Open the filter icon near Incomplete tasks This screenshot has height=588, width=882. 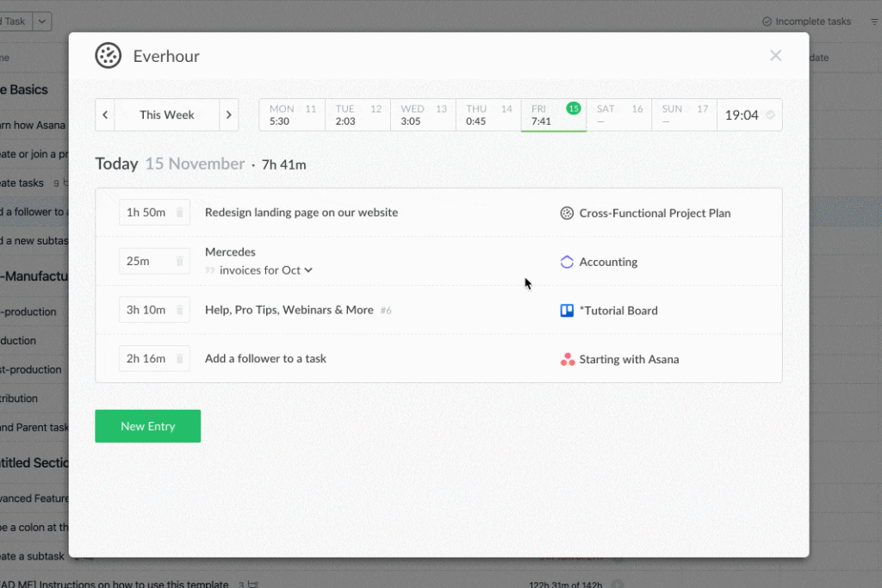pos(873,21)
